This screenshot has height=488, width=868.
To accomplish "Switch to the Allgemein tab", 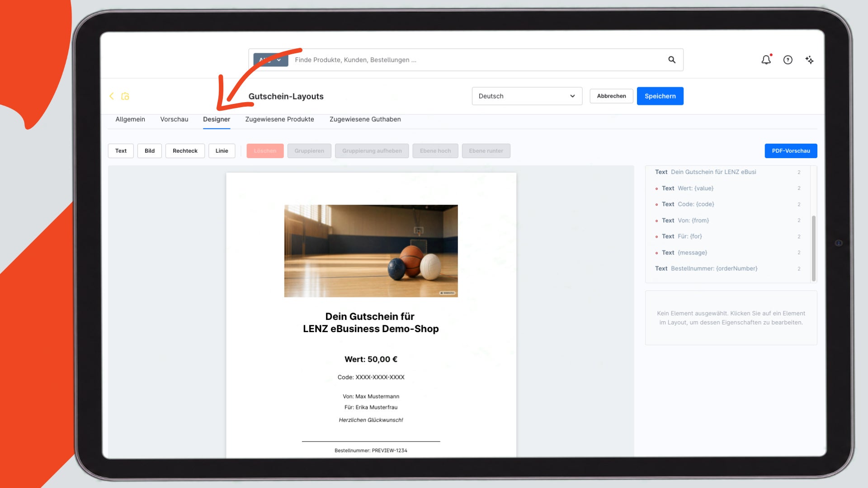I will pos(130,119).
